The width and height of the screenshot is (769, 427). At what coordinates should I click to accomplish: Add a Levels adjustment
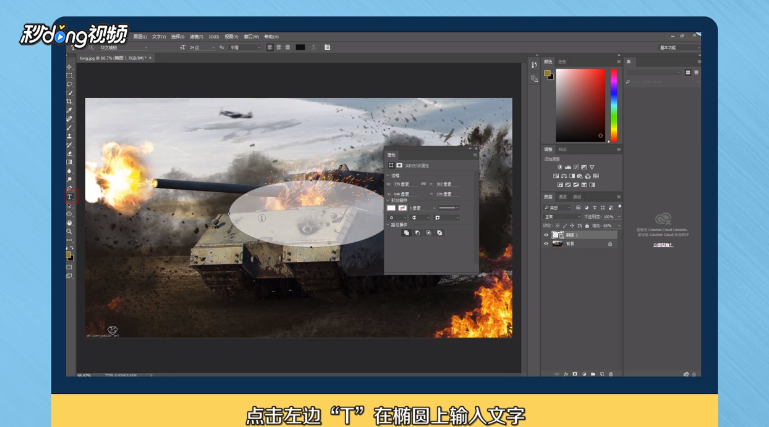click(568, 167)
